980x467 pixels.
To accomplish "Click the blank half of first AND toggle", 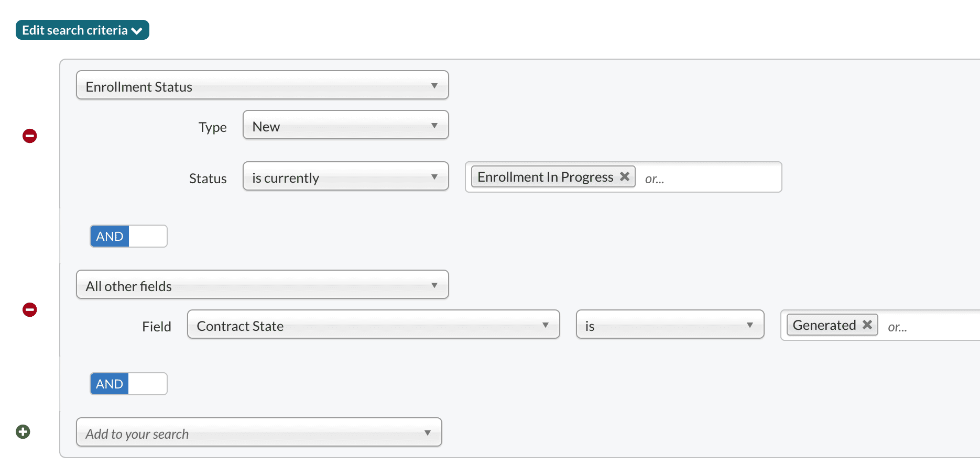I will [148, 236].
